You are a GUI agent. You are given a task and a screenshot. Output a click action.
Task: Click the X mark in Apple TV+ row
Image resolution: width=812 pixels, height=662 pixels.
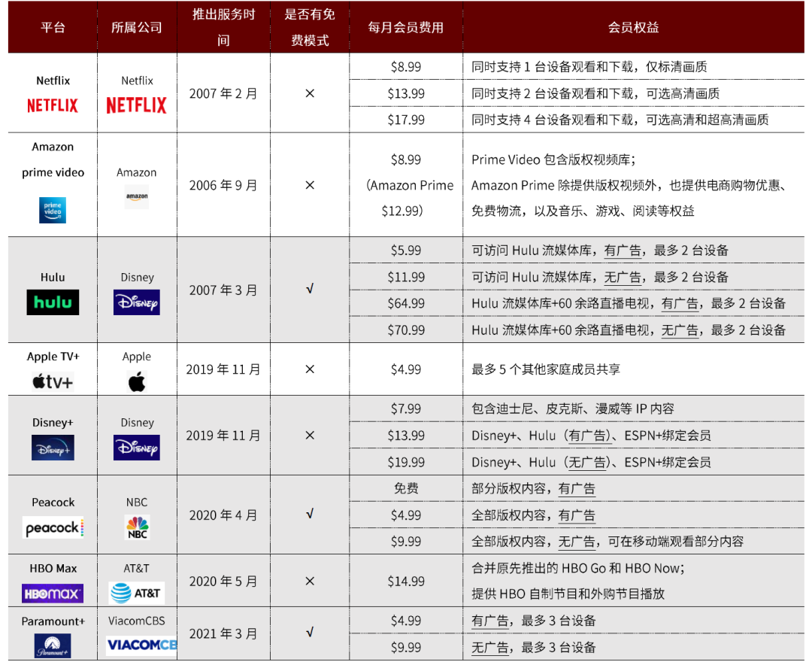pyautogui.click(x=310, y=369)
